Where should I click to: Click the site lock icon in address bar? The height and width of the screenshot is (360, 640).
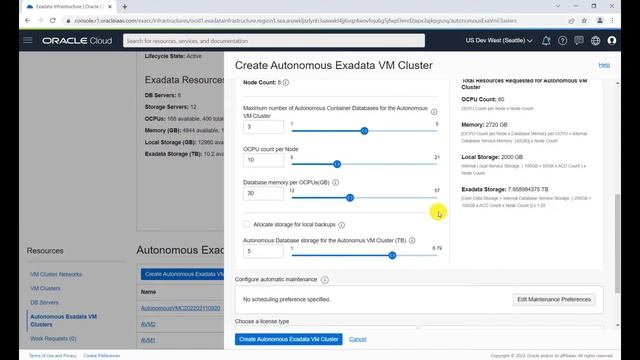pos(68,20)
